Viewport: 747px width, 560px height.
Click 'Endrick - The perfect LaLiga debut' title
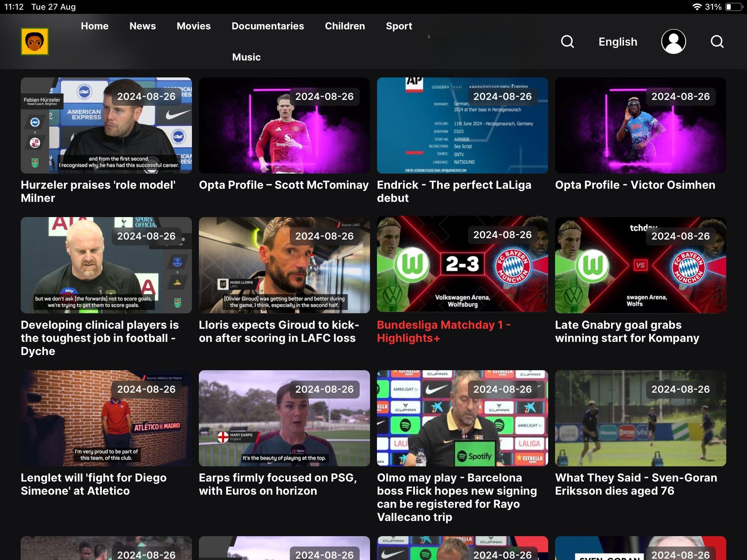tap(454, 192)
